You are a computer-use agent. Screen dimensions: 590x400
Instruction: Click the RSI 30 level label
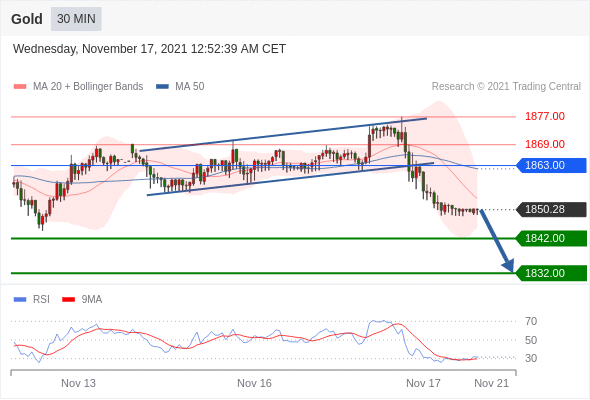[x=531, y=358]
